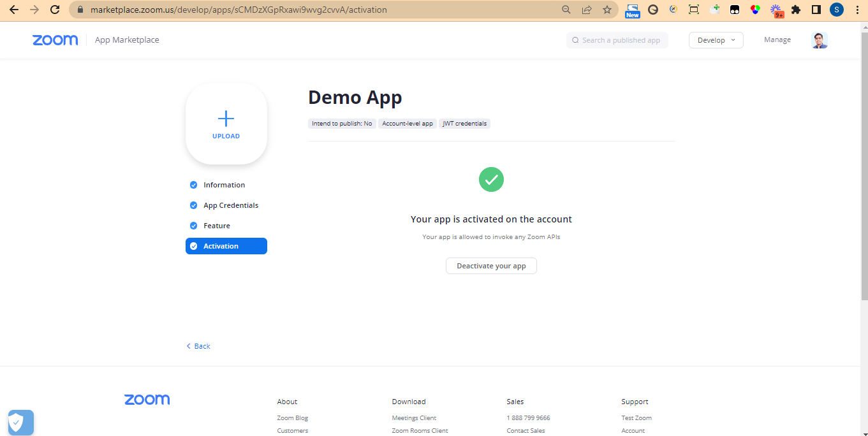Viewport: 868px width, 436px height.
Task: Open Zoom Blog footer link
Action: [x=292, y=418]
